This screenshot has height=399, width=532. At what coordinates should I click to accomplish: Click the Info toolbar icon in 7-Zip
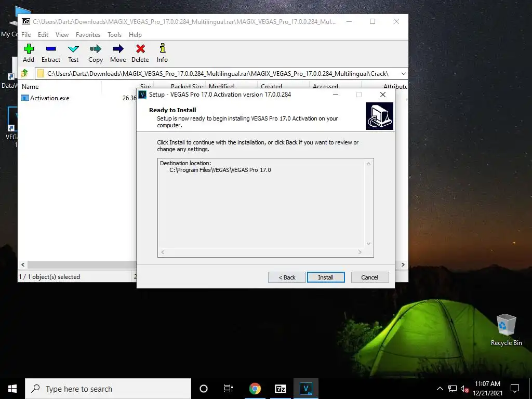pyautogui.click(x=162, y=54)
